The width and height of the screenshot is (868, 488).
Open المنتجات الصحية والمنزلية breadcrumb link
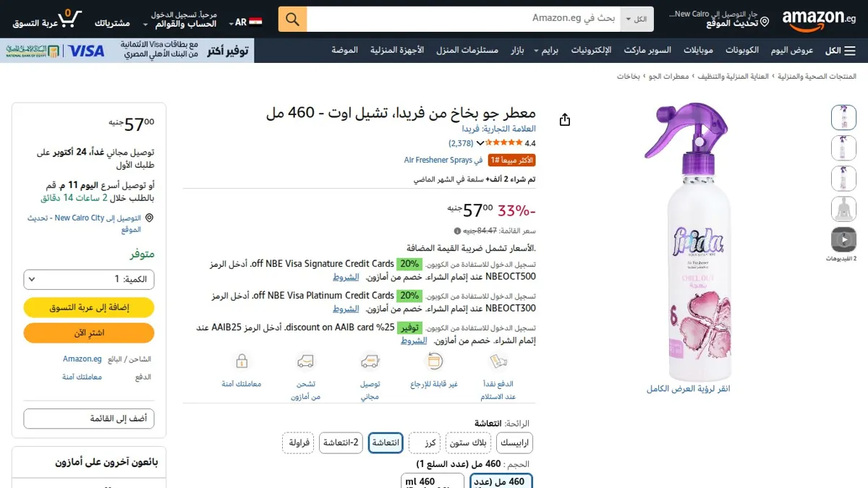click(817, 76)
